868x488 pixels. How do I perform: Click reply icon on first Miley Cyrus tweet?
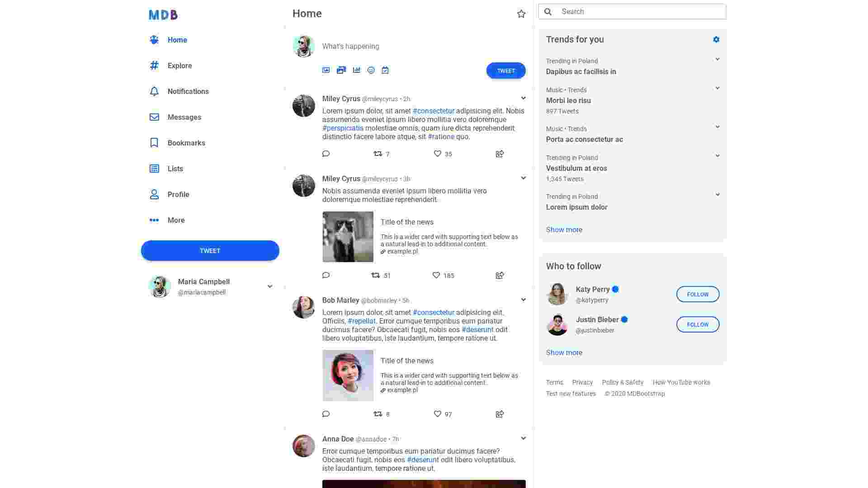pos(326,154)
